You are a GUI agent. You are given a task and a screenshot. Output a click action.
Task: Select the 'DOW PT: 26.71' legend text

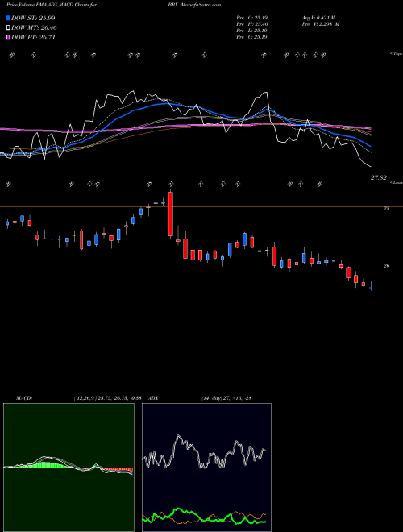point(33,37)
